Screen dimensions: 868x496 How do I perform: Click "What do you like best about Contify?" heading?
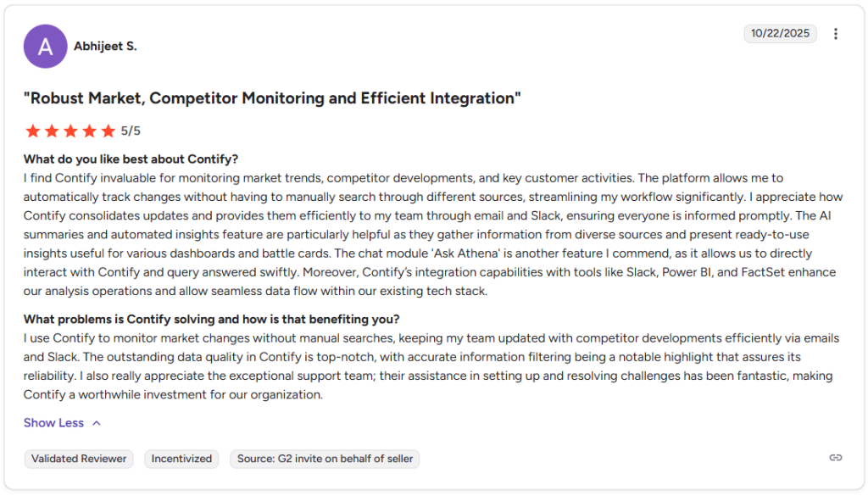131,159
